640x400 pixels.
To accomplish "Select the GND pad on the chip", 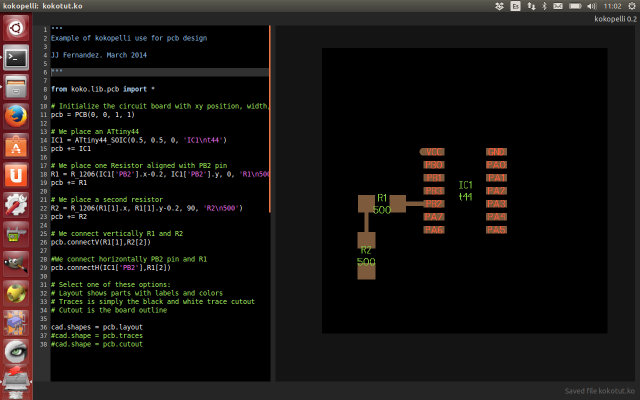I will click(496, 152).
